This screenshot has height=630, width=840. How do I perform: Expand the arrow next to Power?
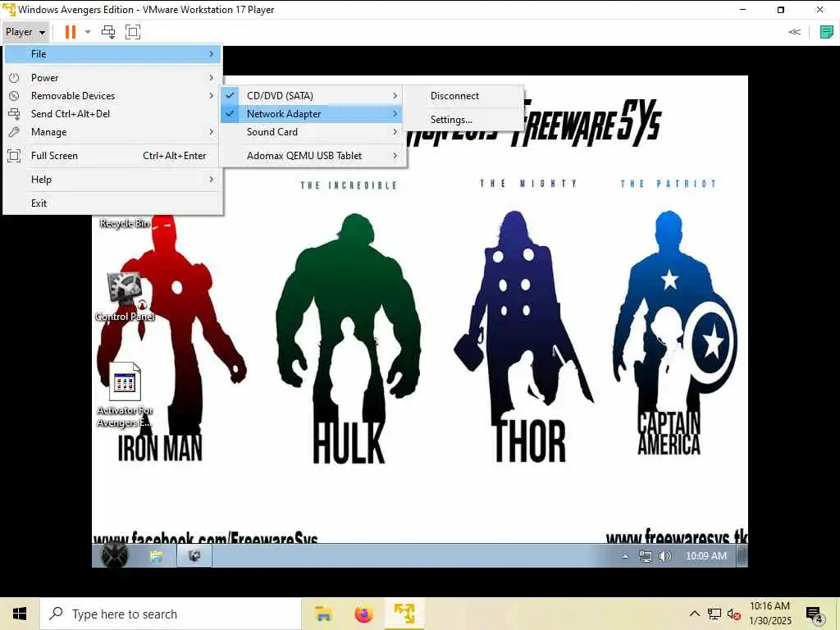[212, 78]
